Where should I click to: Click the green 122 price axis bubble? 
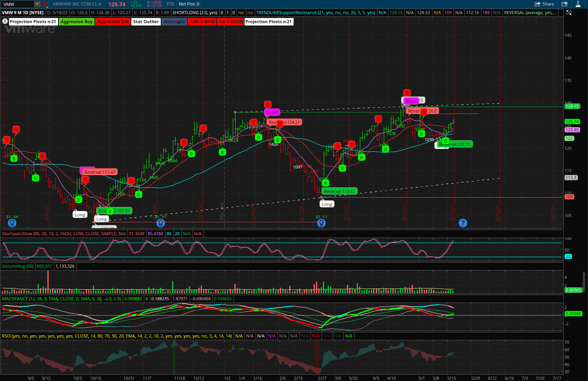coord(569,138)
